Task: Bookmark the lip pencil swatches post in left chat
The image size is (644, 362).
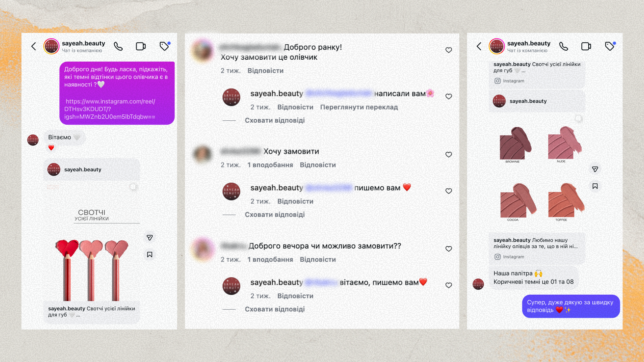Action: [150, 255]
